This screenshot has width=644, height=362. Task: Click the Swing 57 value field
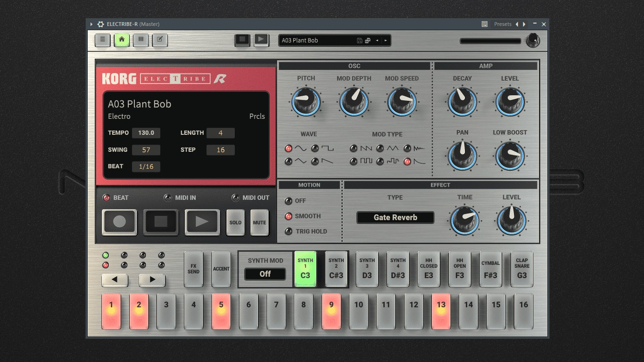tap(146, 150)
